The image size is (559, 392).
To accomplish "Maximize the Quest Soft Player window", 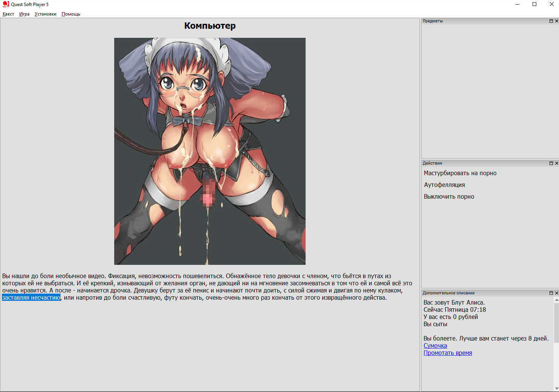I will pyautogui.click(x=534, y=5).
